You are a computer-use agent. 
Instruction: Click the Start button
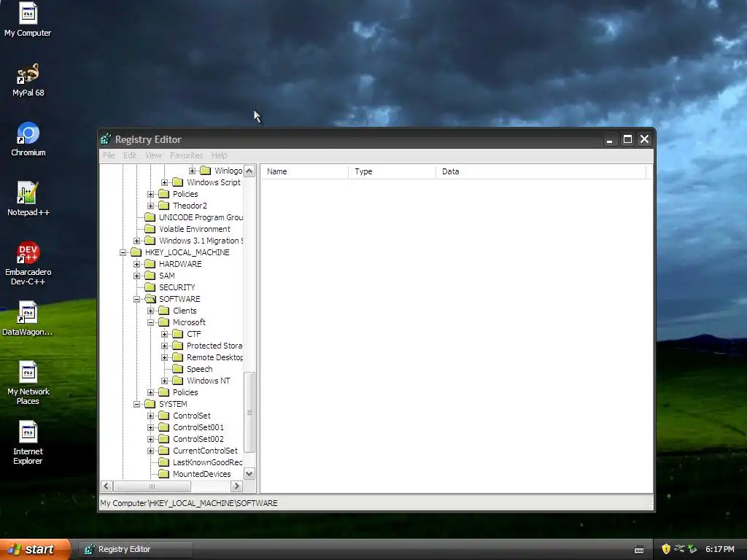(35, 549)
